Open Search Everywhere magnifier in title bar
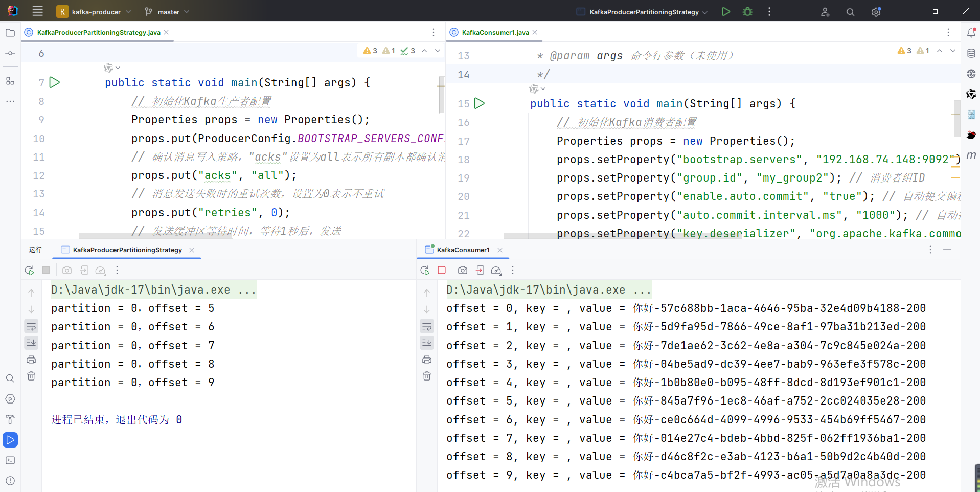Image resolution: width=980 pixels, height=492 pixels. [850, 12]
